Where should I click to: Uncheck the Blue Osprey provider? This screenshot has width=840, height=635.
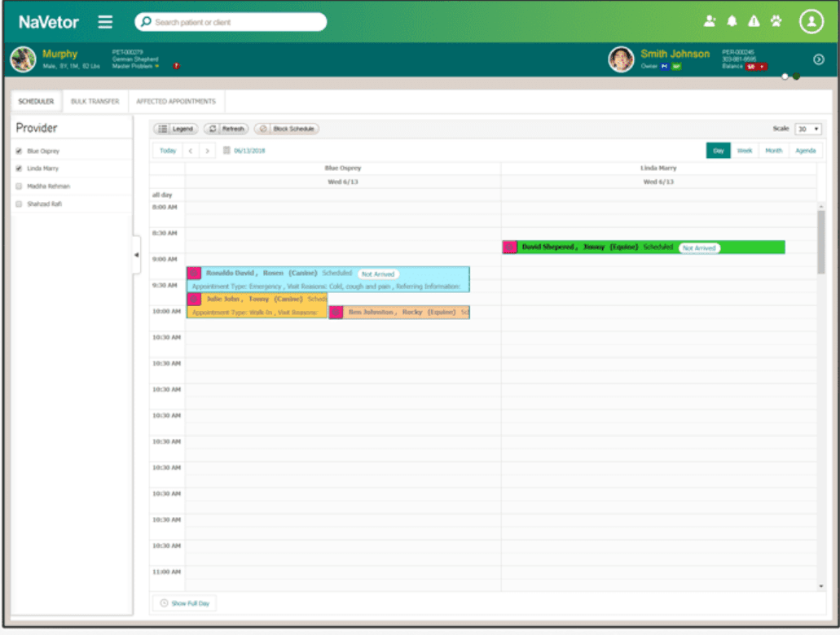tap(19, 151)
